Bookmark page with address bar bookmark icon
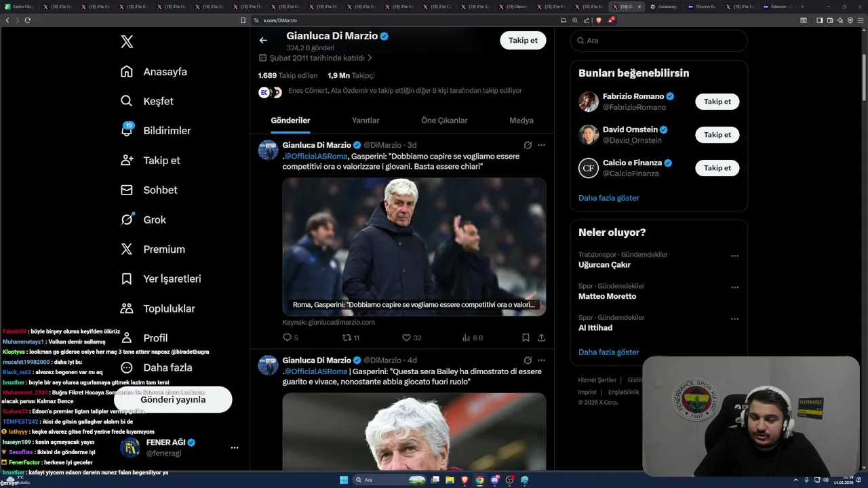Image resolution: width=868 pixels, height=488 pixels. [243, 20]
